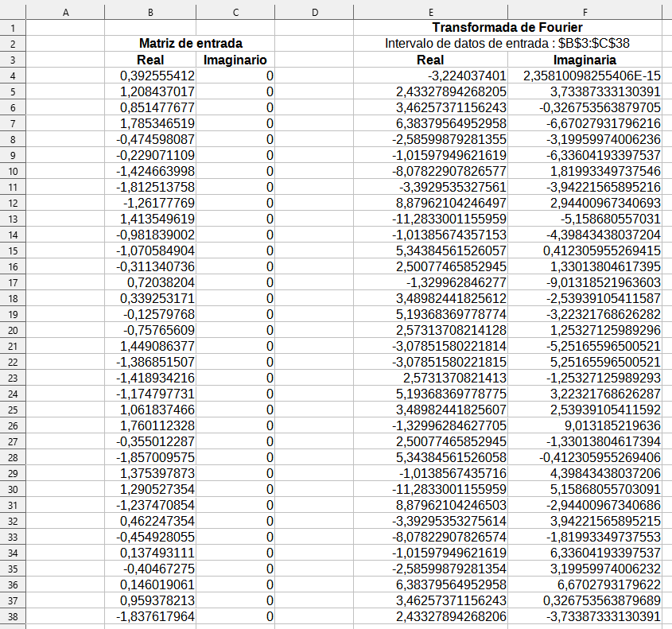Select cell B4 containing 0,392555412
This screenshot has width=672, height=629.
150,76
